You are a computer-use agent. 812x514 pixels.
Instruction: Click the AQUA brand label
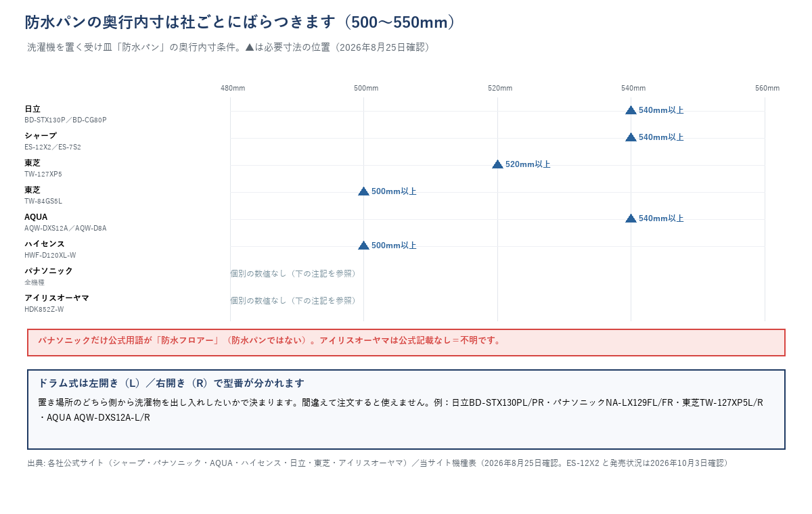36,217
